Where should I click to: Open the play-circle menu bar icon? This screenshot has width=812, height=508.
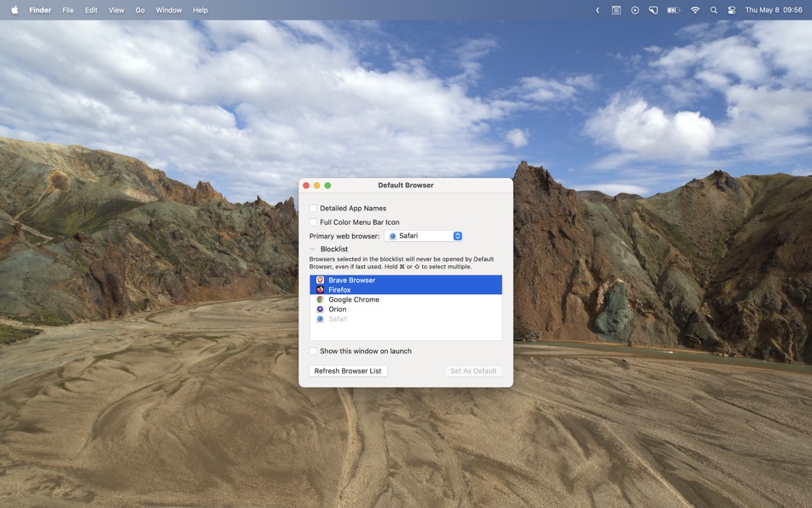click(634, 10)
